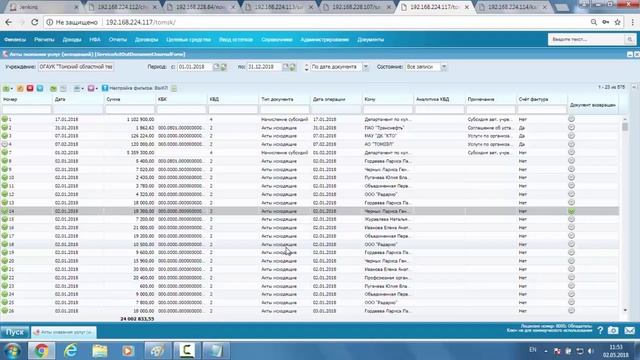The image size is (640, 360).
Task: Sort by the 'Тип документа' column header
Action: coord(284,99)
